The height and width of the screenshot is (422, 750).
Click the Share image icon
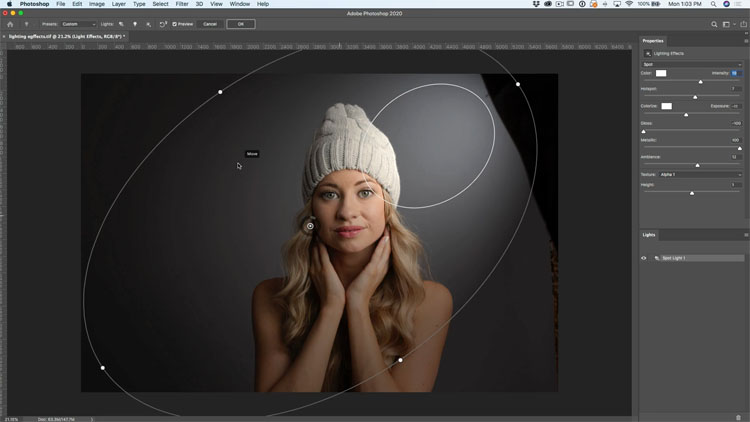tap(743, 24)
